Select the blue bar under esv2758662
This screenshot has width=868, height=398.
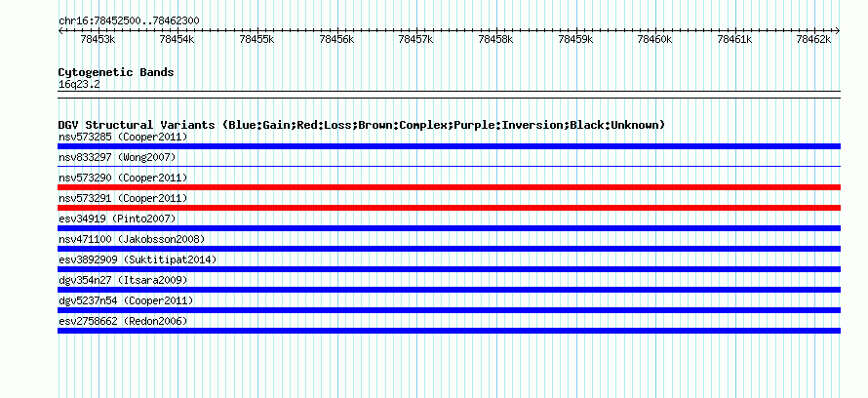coord(449,331)
